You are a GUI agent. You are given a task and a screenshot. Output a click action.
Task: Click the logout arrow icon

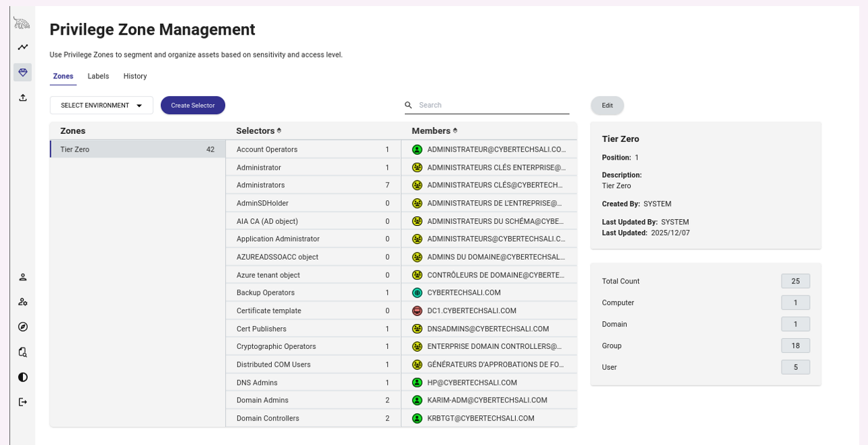[x=23, y=402]
